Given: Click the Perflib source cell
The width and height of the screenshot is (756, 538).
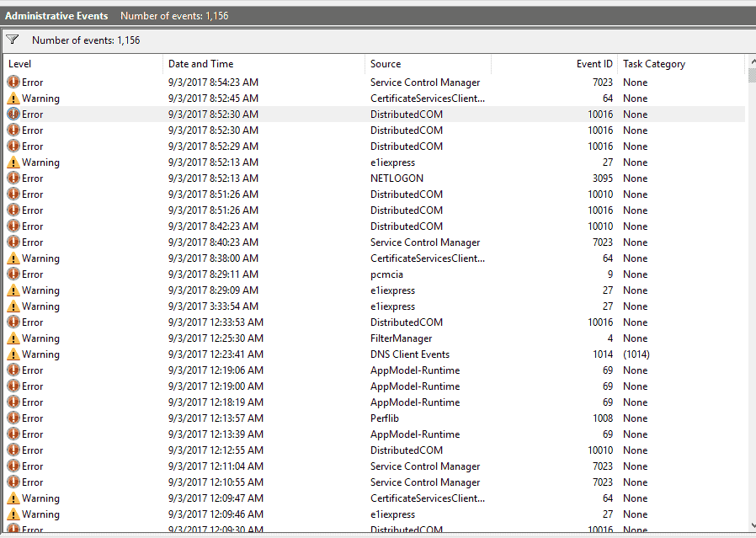Looking at the screenshot, I should 385,418.
